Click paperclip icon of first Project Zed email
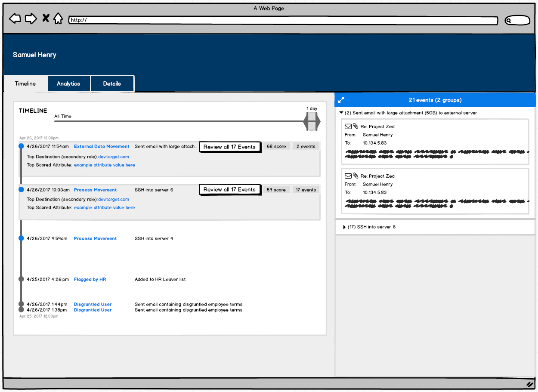The image size is (538, 392). 356,127
